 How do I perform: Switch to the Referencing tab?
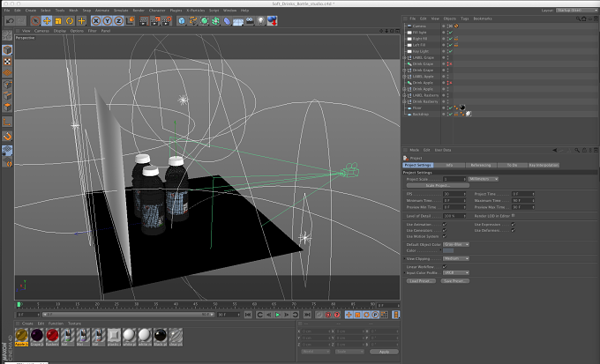[x=481, y=165]
